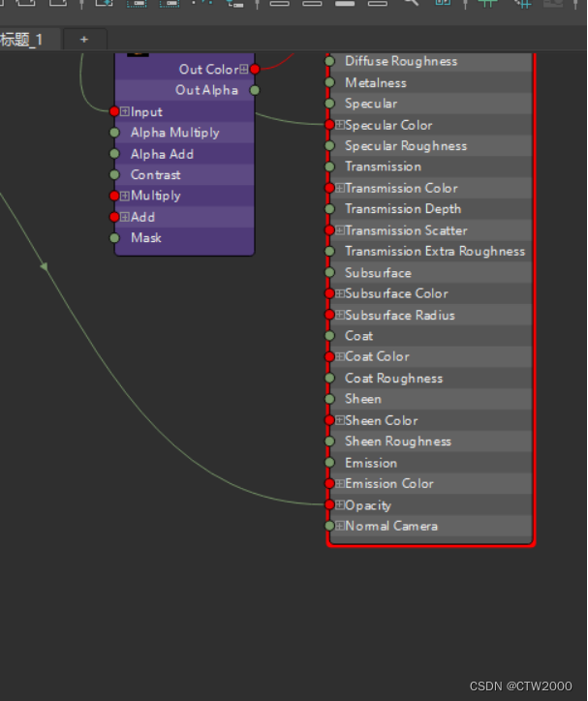Expand the Transmission Scatter attribute

[x=340, y=230]
